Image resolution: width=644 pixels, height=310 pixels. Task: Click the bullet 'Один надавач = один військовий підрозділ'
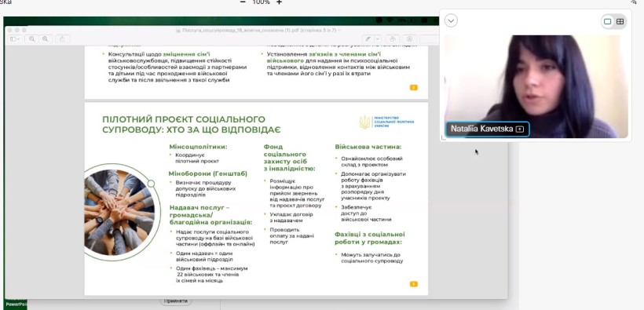pyautogui.click(x=204, y=256)
